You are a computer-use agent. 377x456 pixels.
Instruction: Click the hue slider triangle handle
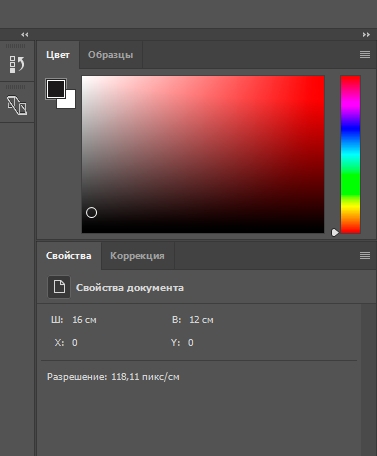coord(335,232)
